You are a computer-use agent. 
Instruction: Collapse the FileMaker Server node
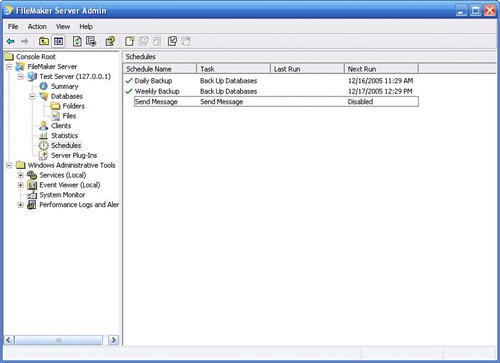(x=9, y=67)
